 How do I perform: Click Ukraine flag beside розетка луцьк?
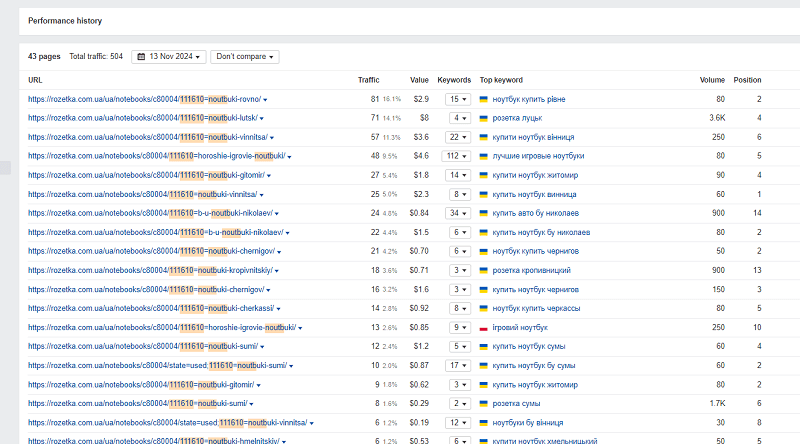[484, 118]
